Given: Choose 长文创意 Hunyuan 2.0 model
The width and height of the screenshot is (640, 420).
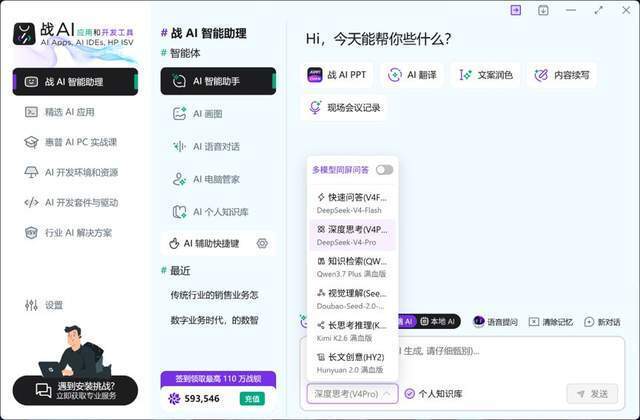Looking at the screenshot, I should point(352,363).
